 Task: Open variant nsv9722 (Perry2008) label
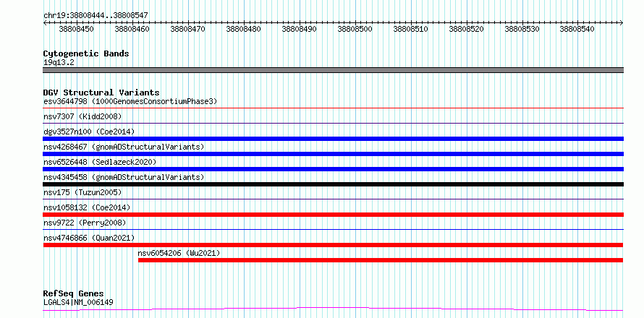85,223
